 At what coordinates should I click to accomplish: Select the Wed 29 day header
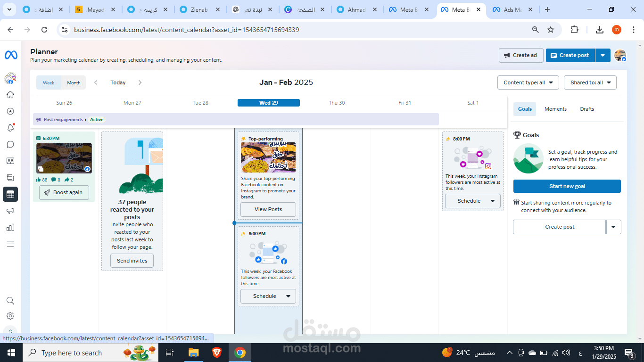269,103
